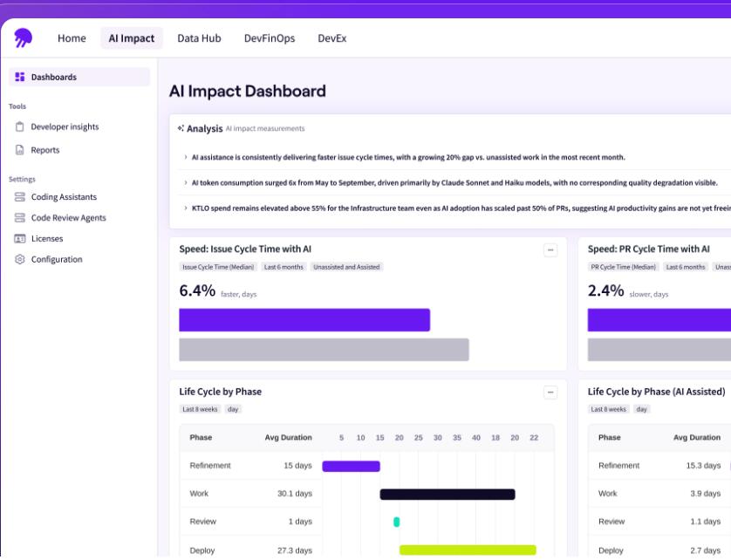Open the Home tab
The width and height of the screenshot is (731, 560).
[72, 38]
